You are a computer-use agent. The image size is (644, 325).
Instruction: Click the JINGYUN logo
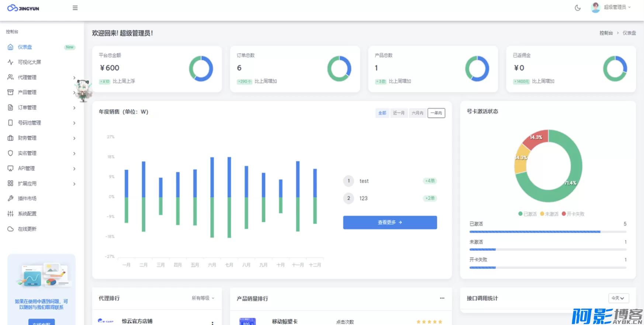coord(23,8)
